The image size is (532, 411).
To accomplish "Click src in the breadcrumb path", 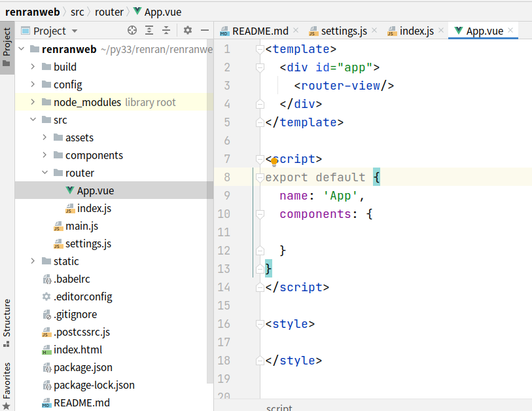I will pyautogui.click(x=77, y=12).
